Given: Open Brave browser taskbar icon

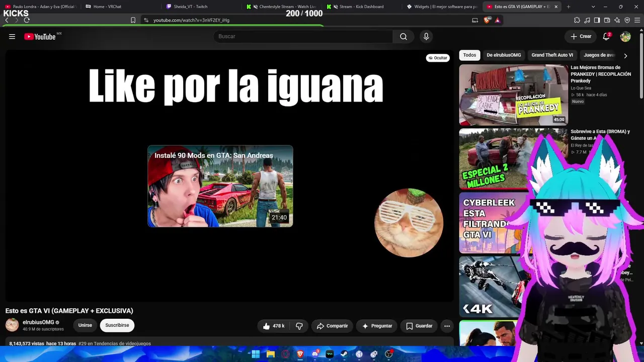Looking at the screenshot, I should (300, 354).
